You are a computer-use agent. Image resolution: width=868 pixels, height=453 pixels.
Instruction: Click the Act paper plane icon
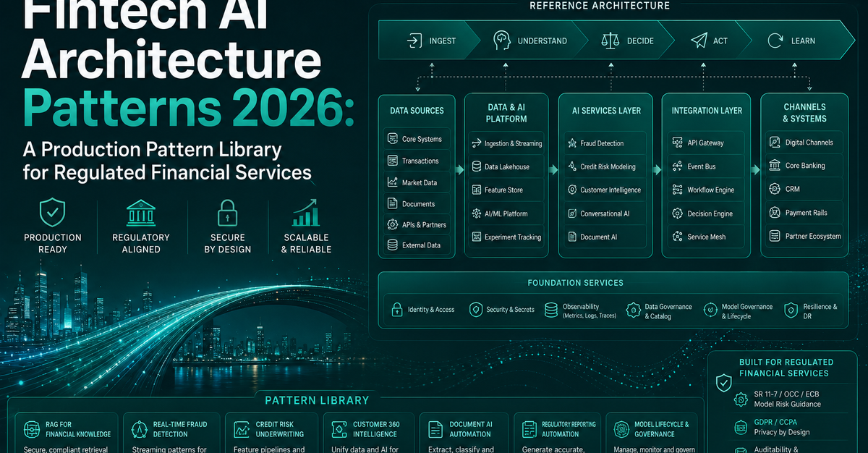click(x=698, y=40)
